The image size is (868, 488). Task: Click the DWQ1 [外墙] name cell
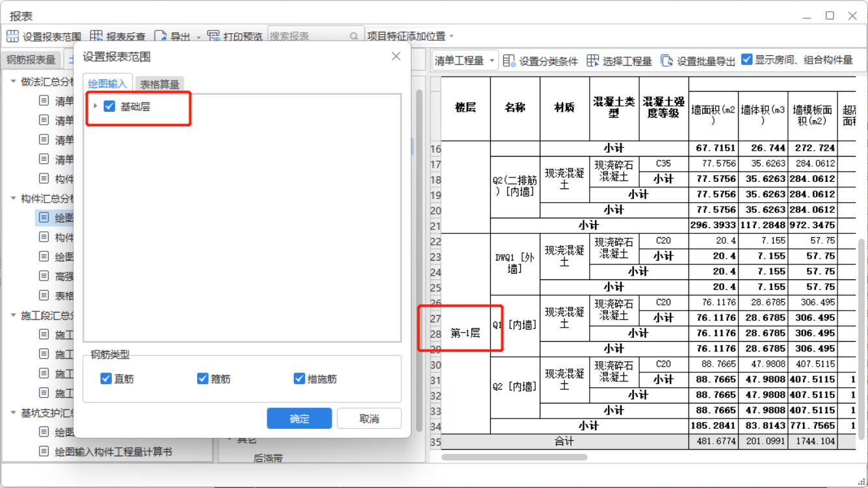click(515, 264)
